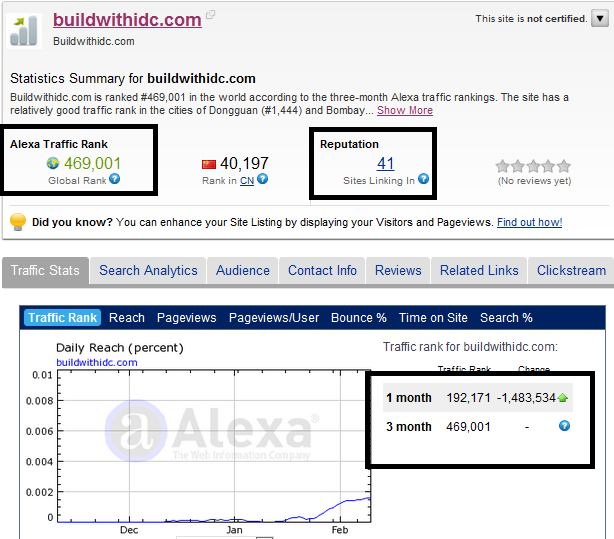The image size is (614, 539).
Task: Click the 469,001 global rank number
Action: coord(93,163)
